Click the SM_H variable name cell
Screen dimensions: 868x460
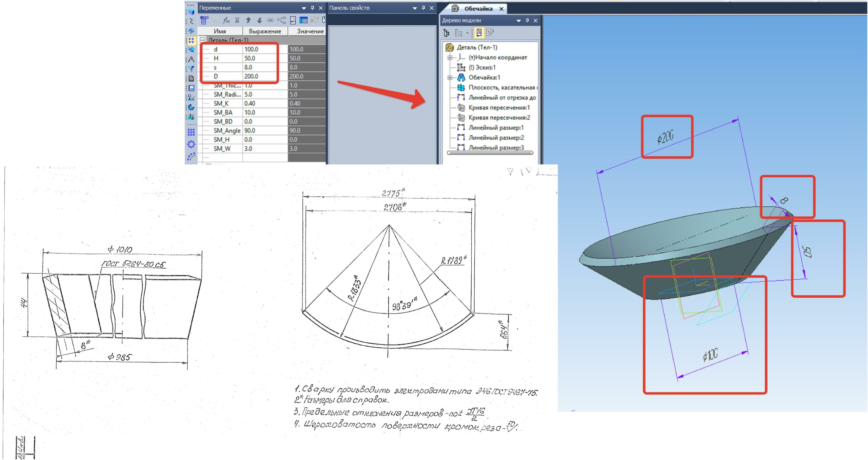(221, 140)
